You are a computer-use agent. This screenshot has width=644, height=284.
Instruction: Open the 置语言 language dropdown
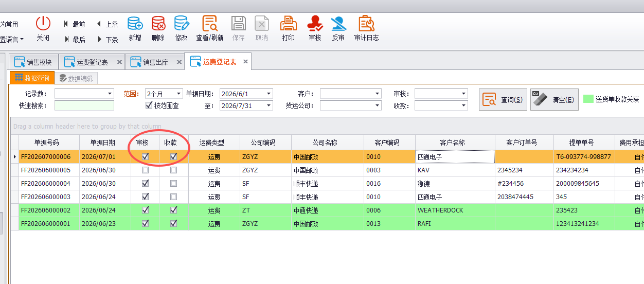12,39
